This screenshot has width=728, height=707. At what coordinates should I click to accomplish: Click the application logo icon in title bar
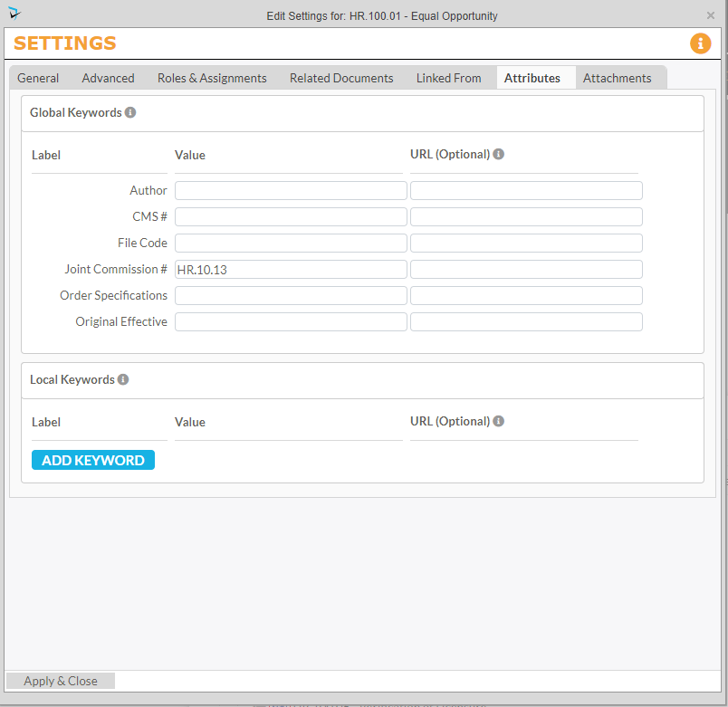pos(14,14)
